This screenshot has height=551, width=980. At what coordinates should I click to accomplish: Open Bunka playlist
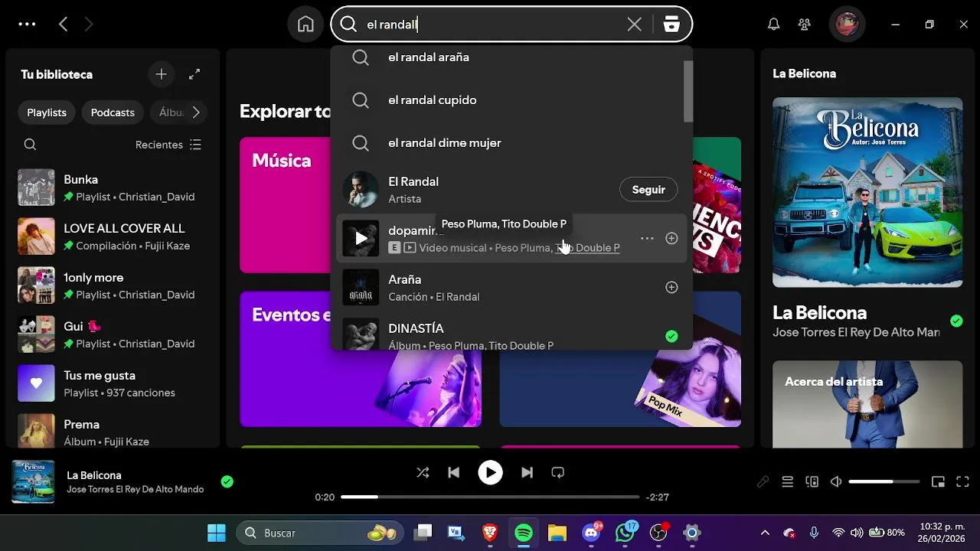[x=112, y=187]
